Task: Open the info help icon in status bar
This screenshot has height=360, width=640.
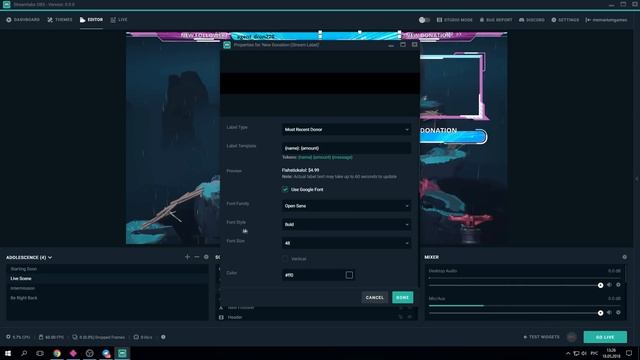Action: pos(163,337)
